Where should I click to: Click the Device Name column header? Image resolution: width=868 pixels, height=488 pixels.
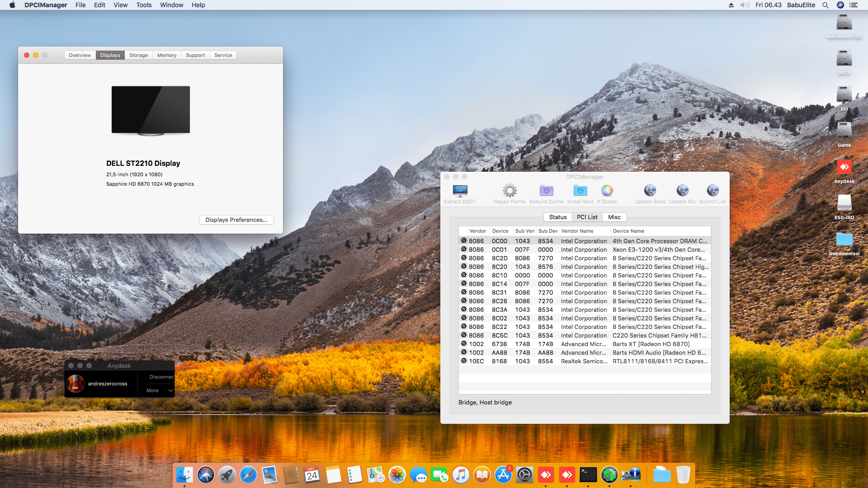[x=628, y=231]
